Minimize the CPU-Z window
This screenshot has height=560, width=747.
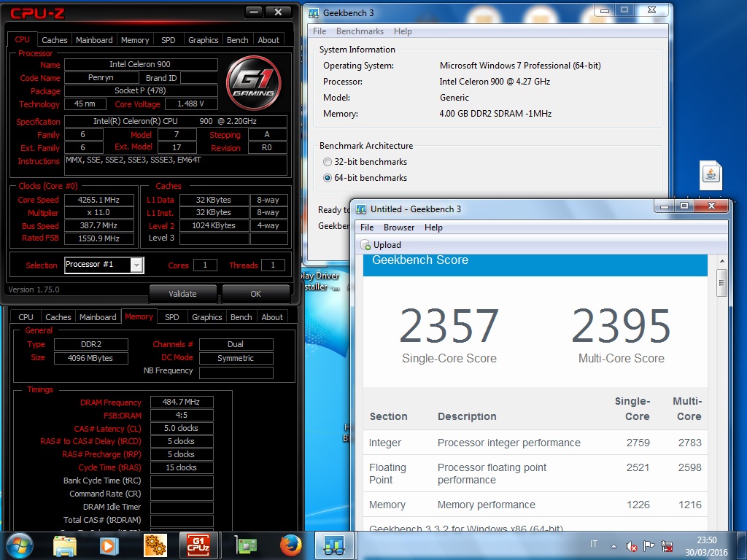click(x=253, y=12)
